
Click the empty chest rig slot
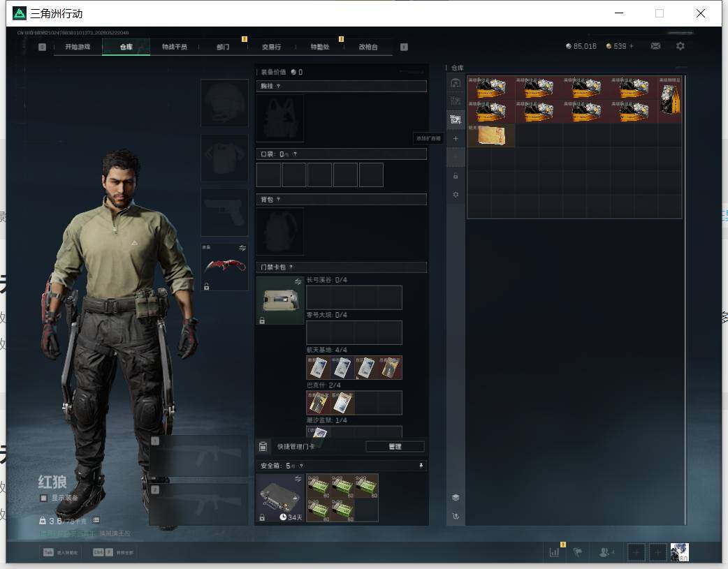click(280, 119)
